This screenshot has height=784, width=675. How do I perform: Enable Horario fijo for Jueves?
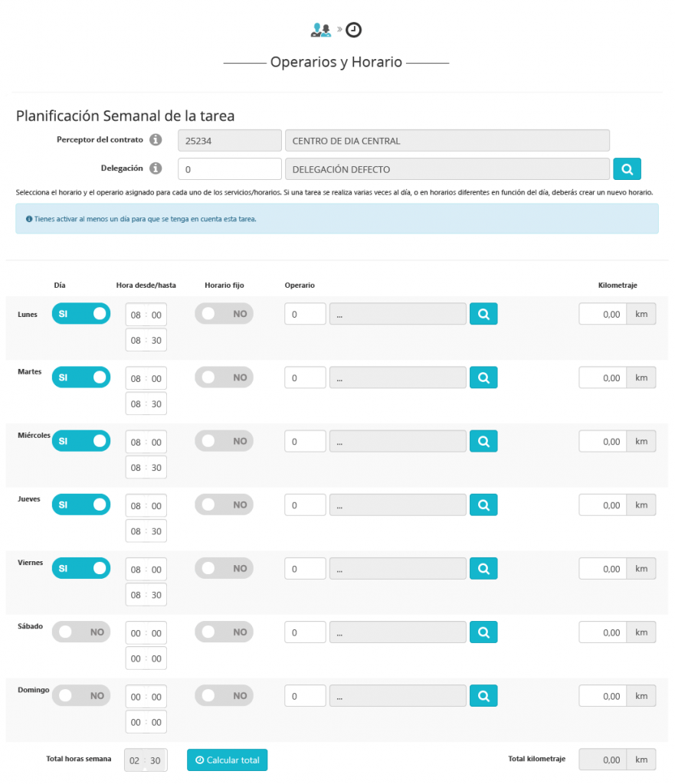224,505
